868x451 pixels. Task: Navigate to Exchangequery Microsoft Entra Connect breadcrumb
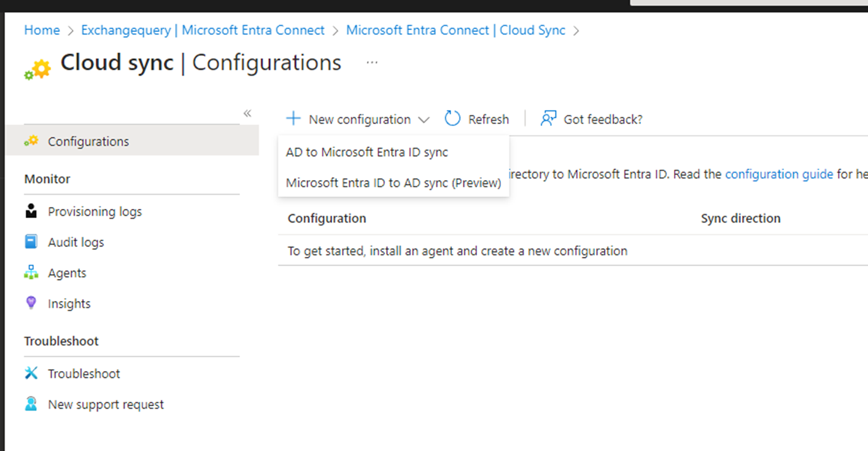tap(203, 30)
